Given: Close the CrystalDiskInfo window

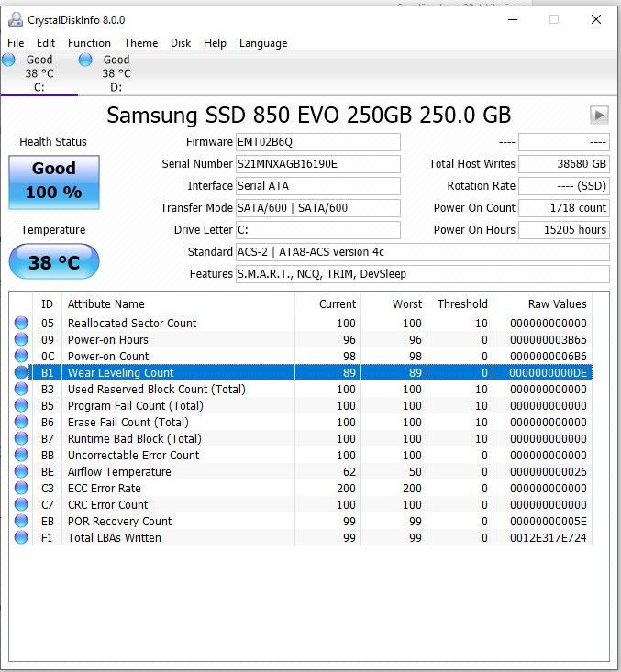Looking at the screenshot, I should pyautogui.click(x=596, y=20).
